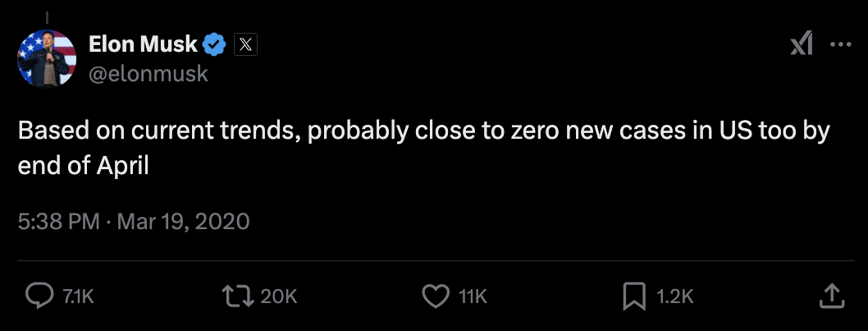Like the post with the heart icon
This screenshot has width=868, height=331.
point(435,297)
